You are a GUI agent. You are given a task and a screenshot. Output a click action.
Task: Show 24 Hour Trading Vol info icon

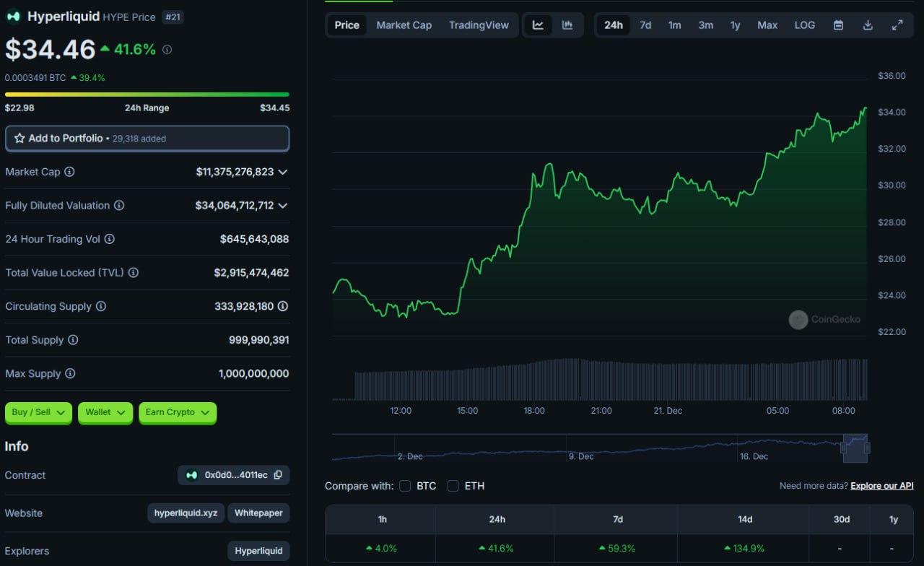(110, 239)
